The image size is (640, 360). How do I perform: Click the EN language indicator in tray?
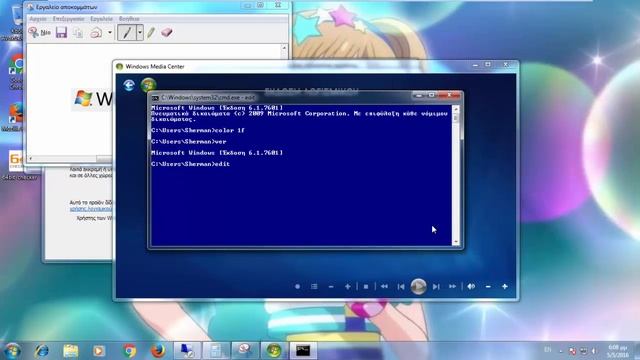(x=547, y=350)
